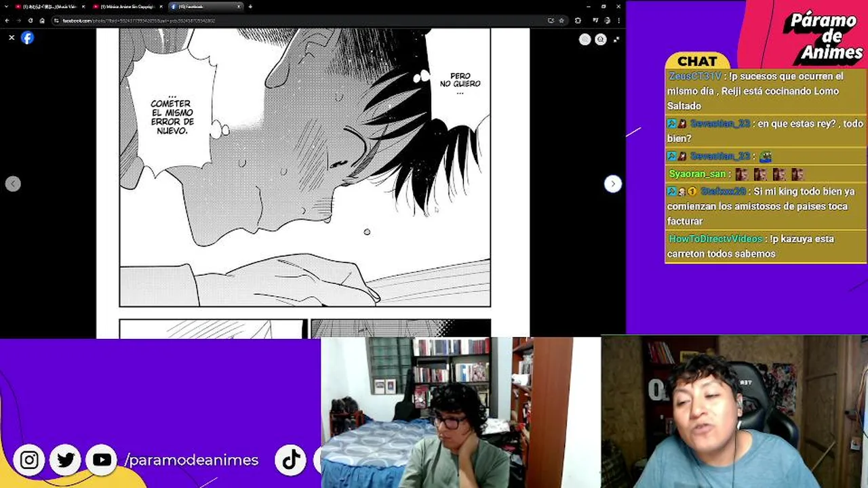Open the browser extensions menu
The width and height of the screenshot is (868, 488).
pyautogui.click(x=578, y=20)
